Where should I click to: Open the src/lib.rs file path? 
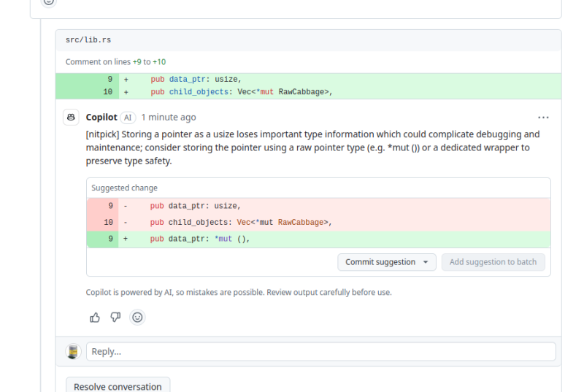(88, 40)
